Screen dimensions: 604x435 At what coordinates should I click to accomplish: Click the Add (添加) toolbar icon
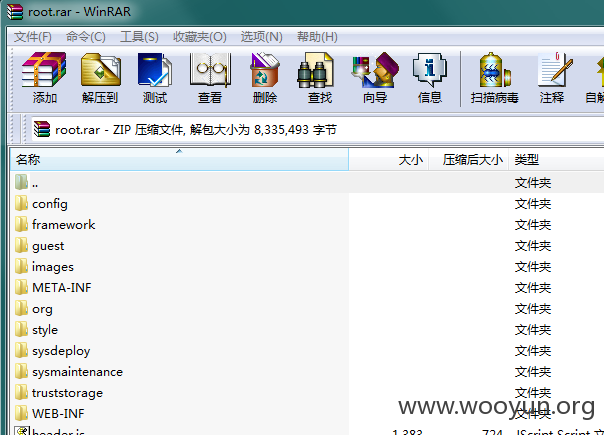coord(44,70)
